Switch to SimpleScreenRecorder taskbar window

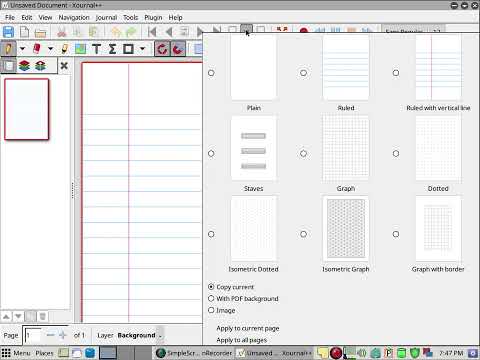[x=194, y=353]
